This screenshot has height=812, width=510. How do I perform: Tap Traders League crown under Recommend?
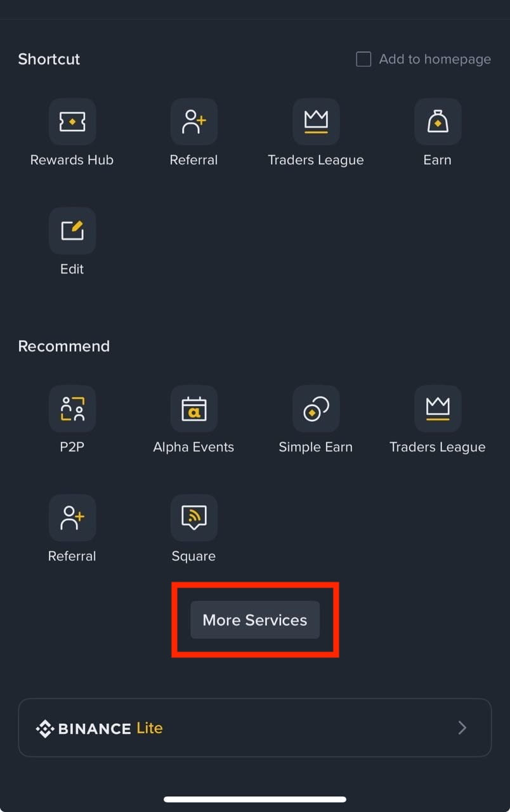(x=438, y=409)
